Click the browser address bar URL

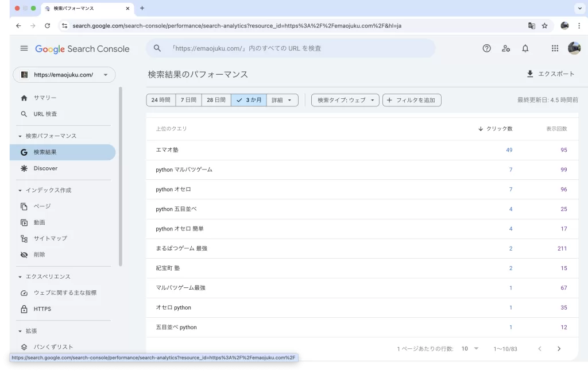pos(237,26)
